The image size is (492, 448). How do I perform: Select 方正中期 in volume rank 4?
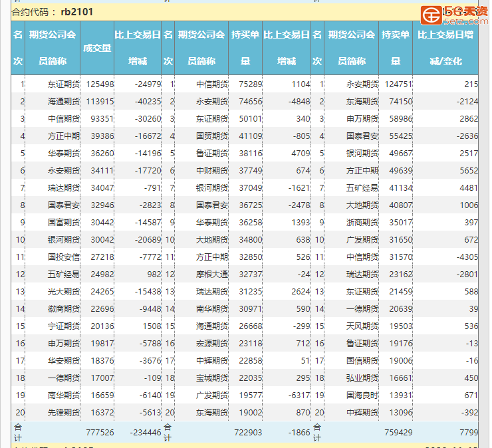[64, 136]
